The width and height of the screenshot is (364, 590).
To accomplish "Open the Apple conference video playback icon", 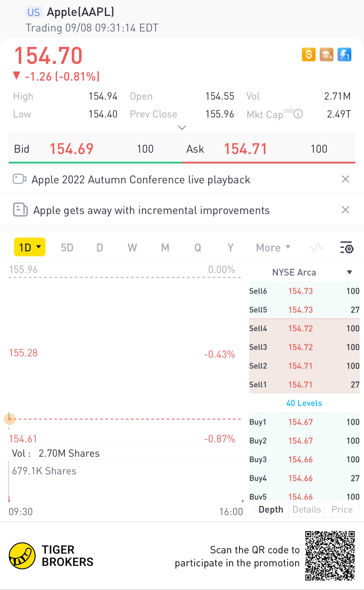I will pyautogui.click(x=19, y=179).
